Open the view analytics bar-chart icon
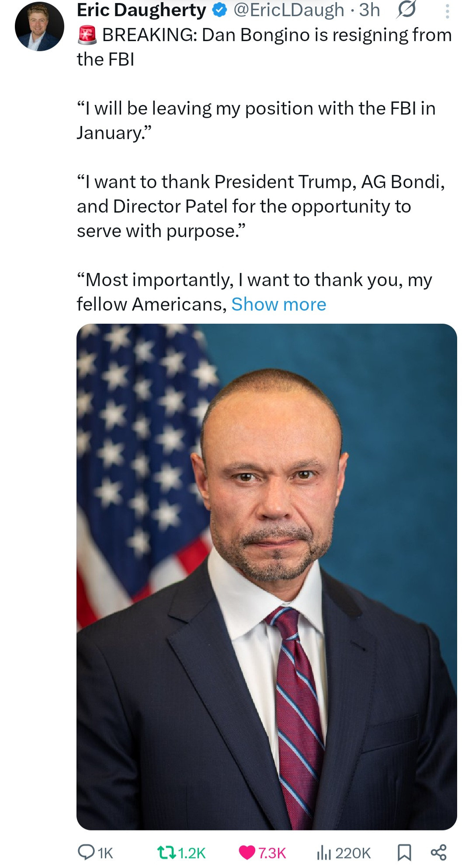This screenshot has height=868, width=472. tap(323, 852)
